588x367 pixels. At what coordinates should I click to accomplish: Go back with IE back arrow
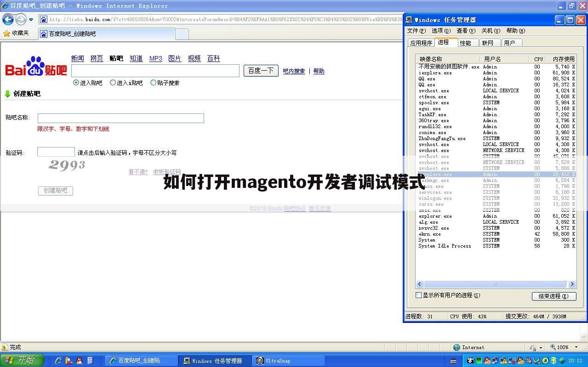click(x=8, y=19)
